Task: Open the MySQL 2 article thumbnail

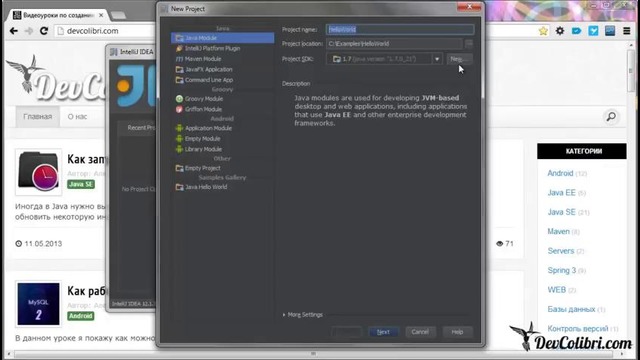Action: coord(38,304)
